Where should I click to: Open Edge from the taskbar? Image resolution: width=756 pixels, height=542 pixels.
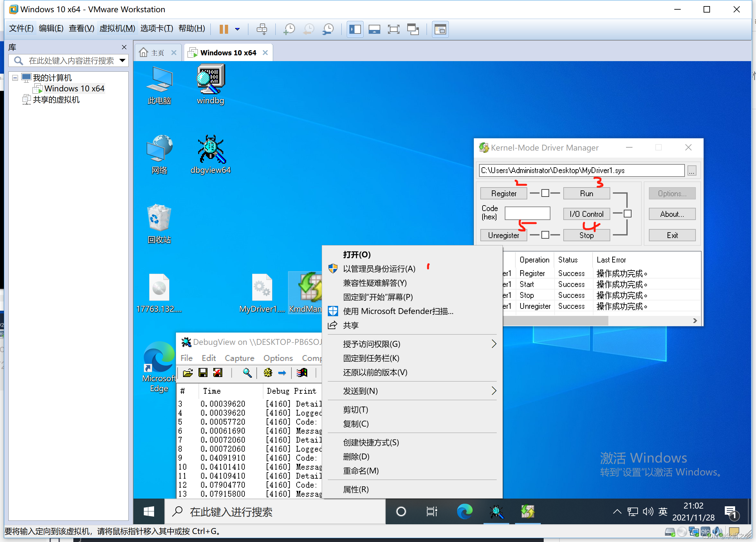click(x=464, y=511)
